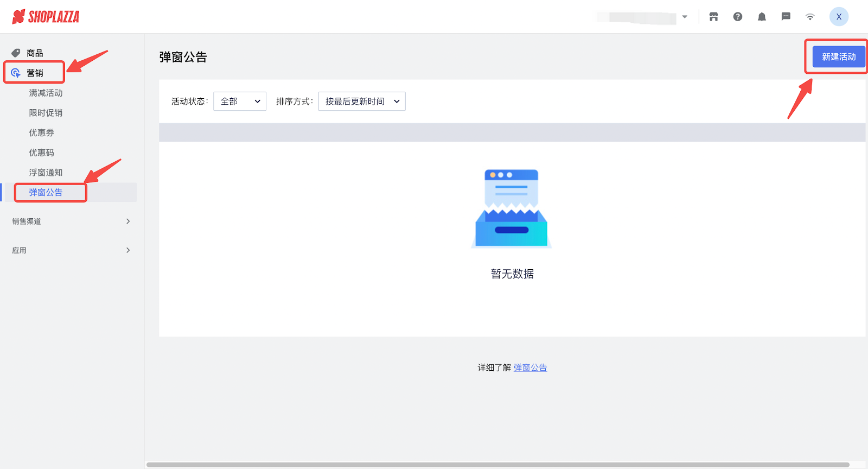Click the empty-state box illustration
Image resolution: width=868 pixels, height=469 pixels.
pos(512,208)
